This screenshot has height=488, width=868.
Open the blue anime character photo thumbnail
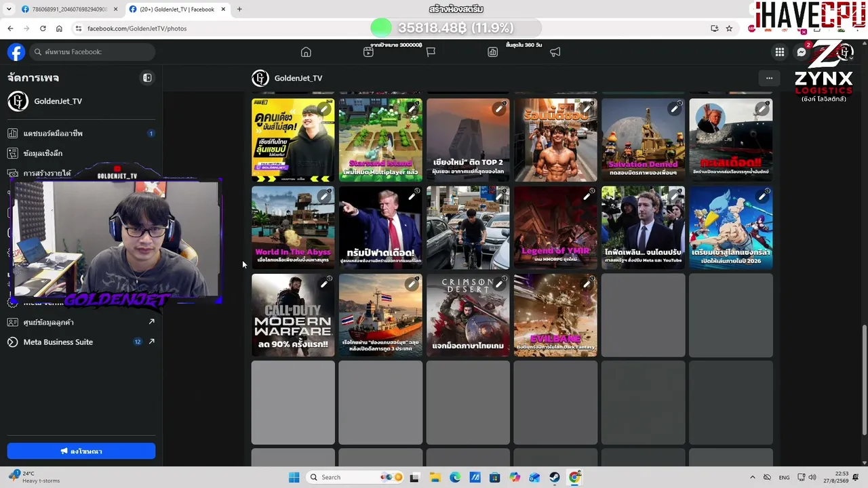pos(730,228)
